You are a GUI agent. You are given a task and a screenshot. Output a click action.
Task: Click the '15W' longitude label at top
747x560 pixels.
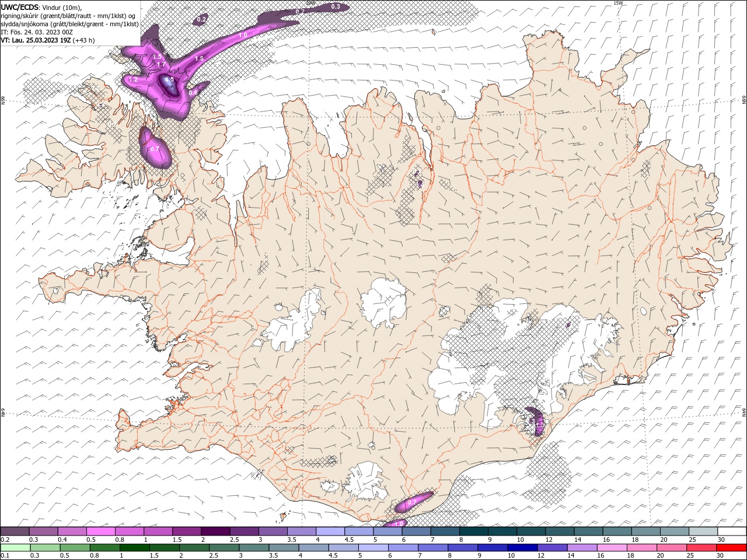[x=619, y=3]
